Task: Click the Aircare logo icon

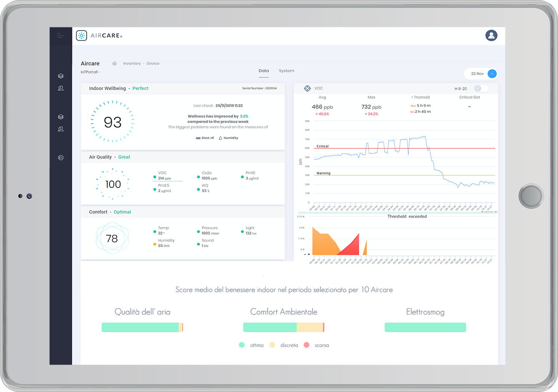Action: coord(82,36)
